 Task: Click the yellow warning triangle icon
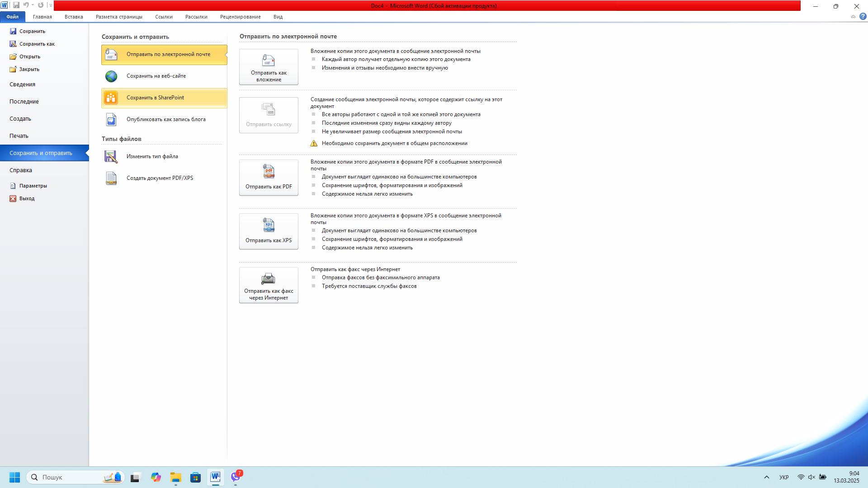click(x=314, y=143)
